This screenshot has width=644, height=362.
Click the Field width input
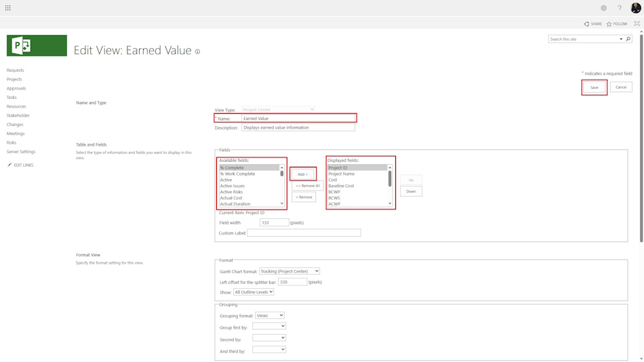tap(274, 223)
